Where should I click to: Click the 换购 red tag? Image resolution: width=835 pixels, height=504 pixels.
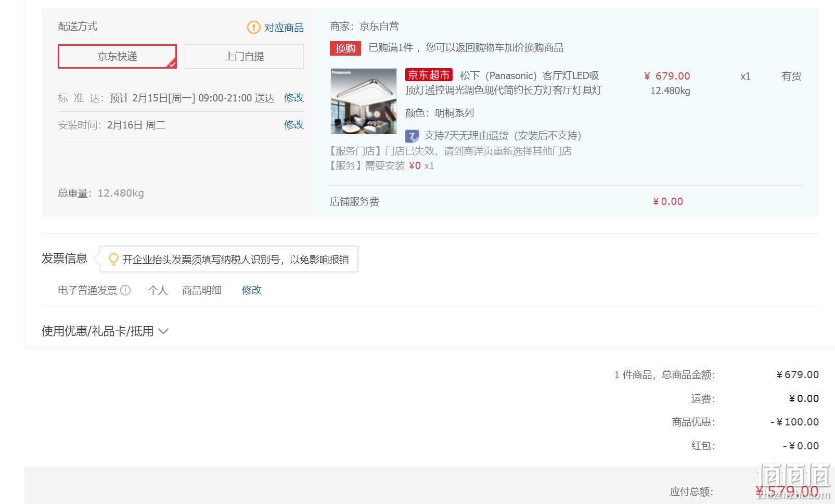[345, 48]
